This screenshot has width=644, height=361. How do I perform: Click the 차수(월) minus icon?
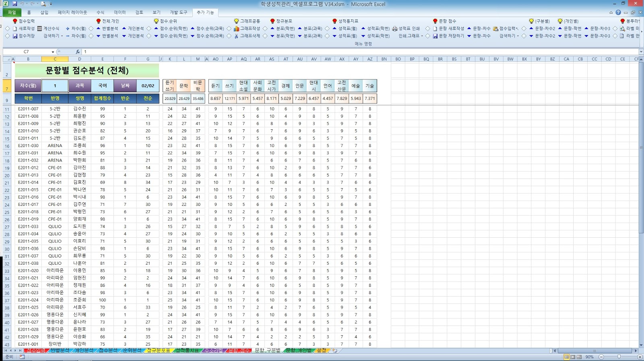(x=68, y=36)
